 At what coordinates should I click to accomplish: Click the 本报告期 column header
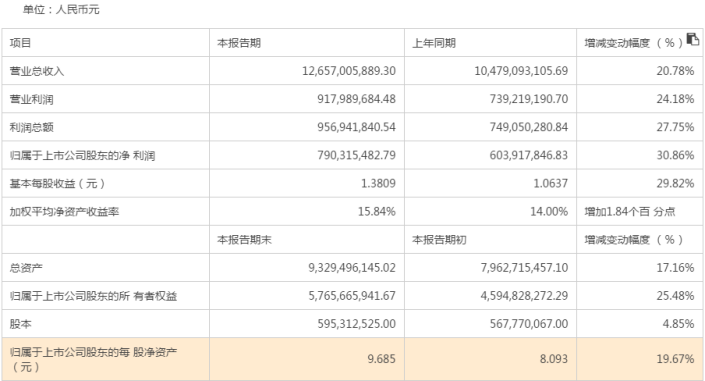239,43
